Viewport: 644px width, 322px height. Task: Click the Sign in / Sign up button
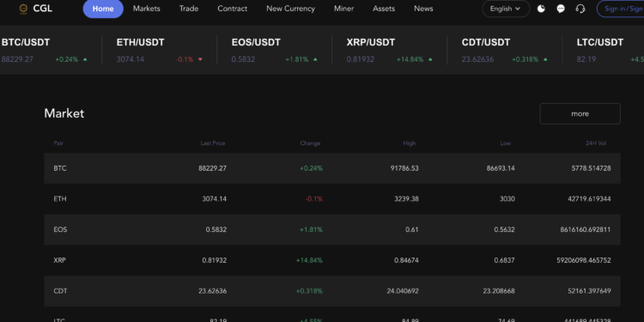tap(620, 9)
